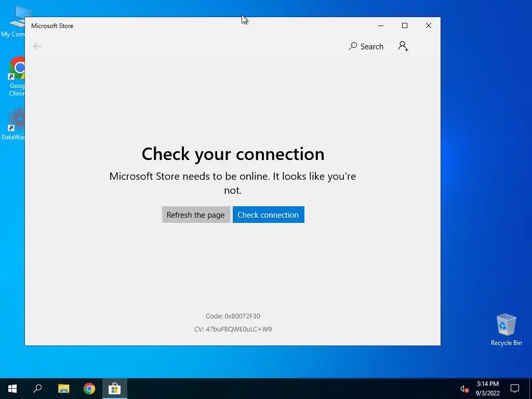Click the show desktop strip at taskbar end
This screenshot has height=399, width=532.
click(x=530, y=389)
